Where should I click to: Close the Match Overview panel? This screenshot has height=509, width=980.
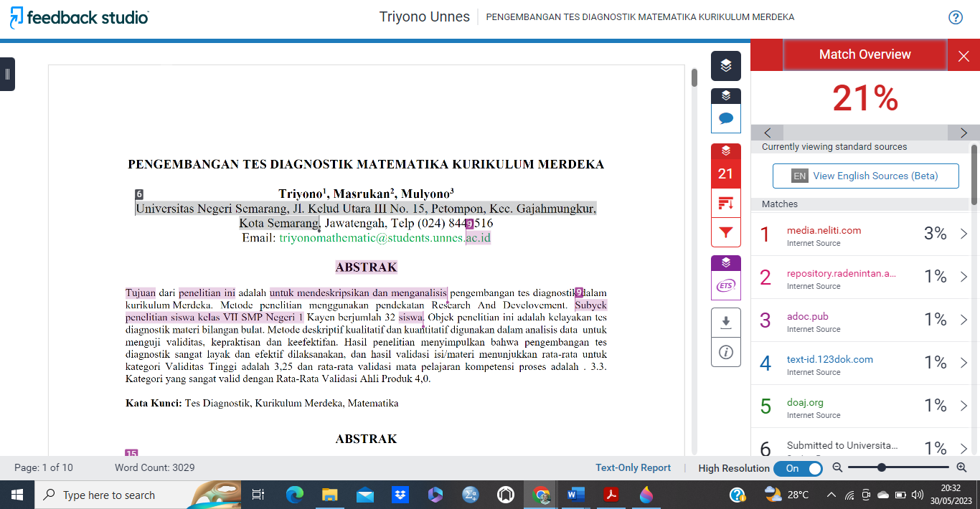963,56
